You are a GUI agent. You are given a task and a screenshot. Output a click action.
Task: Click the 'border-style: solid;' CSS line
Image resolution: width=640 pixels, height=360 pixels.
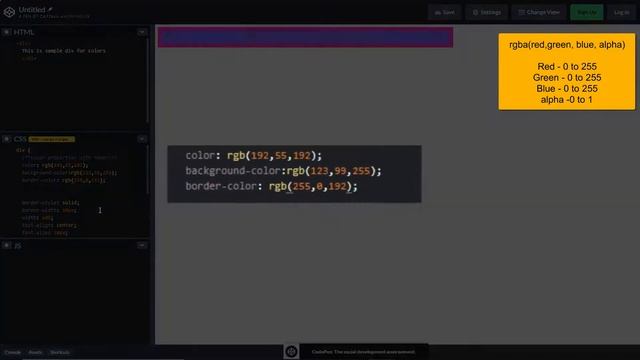pyautogui.click(x=51, y=202)
